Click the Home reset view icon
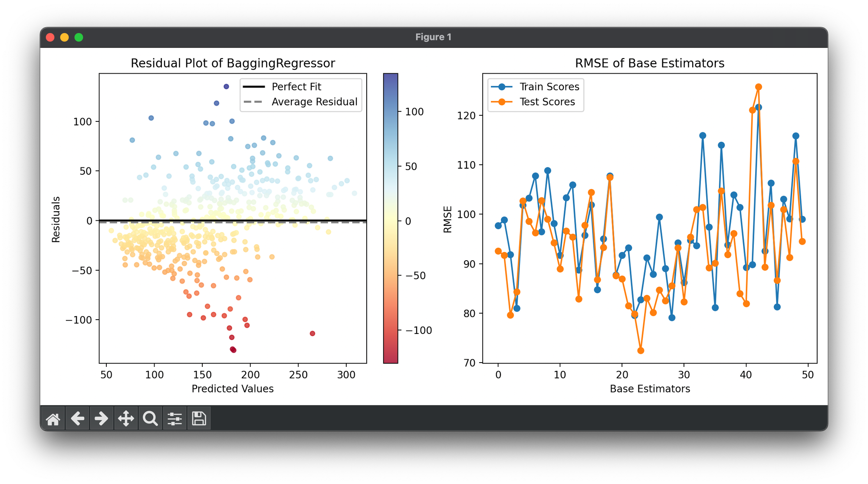 point(53,419)
